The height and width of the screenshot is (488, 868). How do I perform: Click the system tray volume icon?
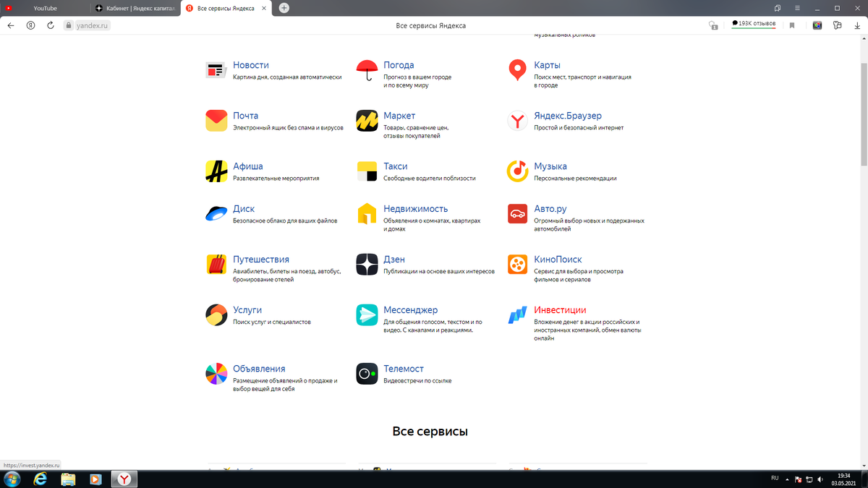click(x=820, y=479)
